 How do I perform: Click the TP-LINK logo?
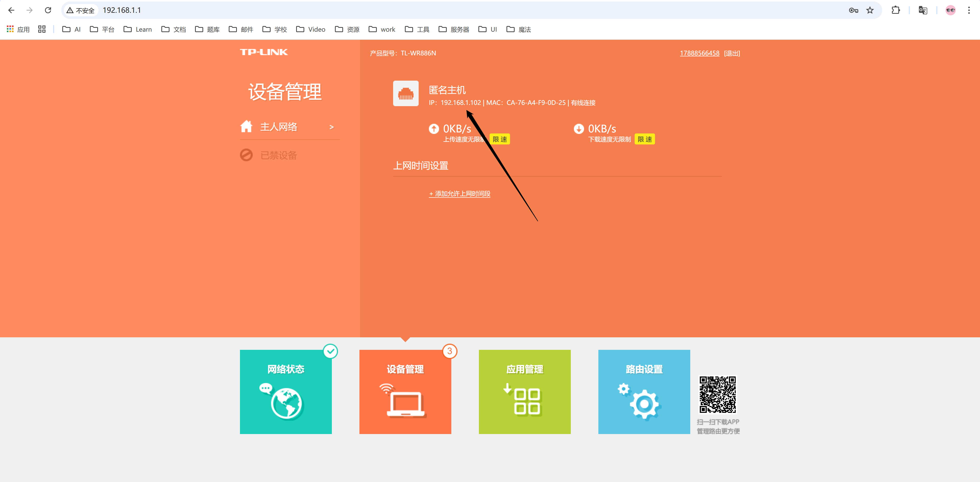coord(264,52)
